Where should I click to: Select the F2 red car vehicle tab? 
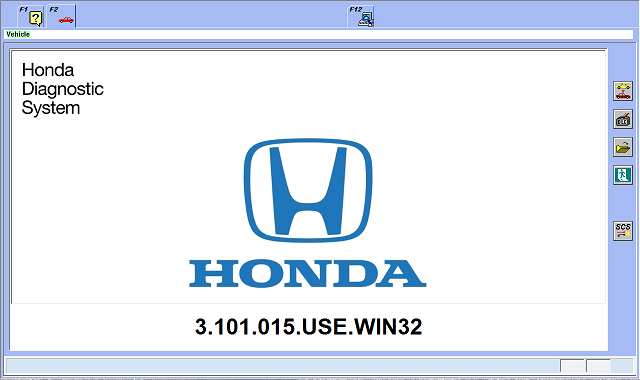tap(62, 17)
